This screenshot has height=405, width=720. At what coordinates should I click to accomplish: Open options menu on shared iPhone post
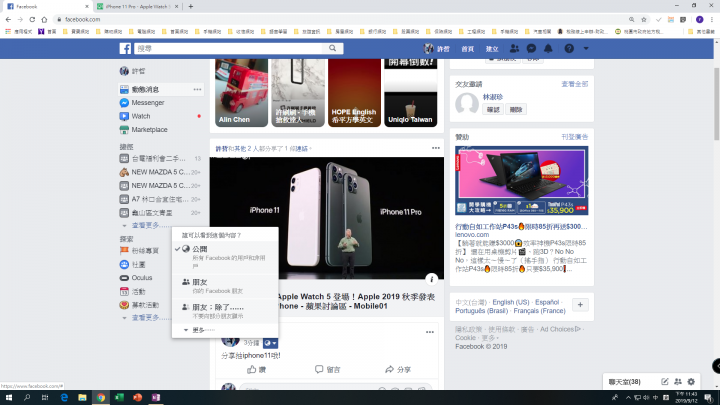(x=435, y=148)
